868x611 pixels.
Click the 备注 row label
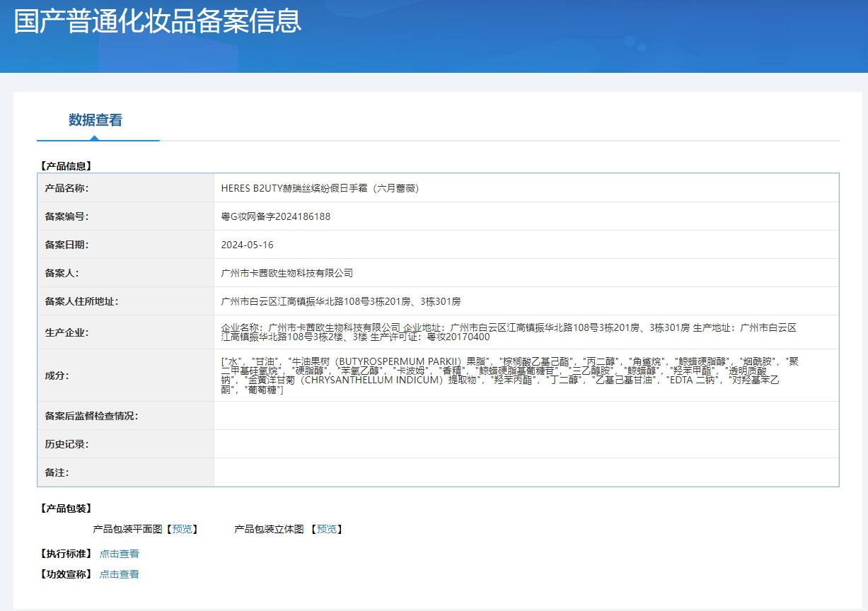[x=57, y=472]
